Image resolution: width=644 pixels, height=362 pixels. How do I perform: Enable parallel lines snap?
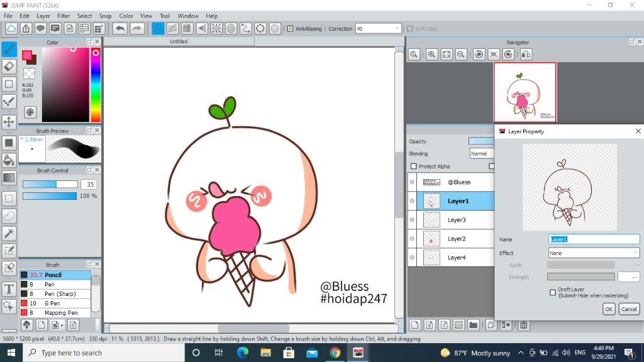pos(172,28)
